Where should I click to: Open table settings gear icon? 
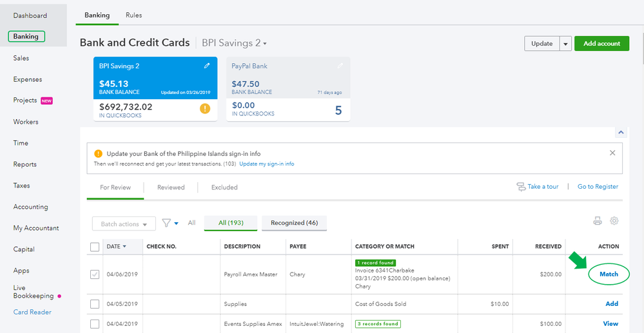pyautogui.click(x=614, y=221)
